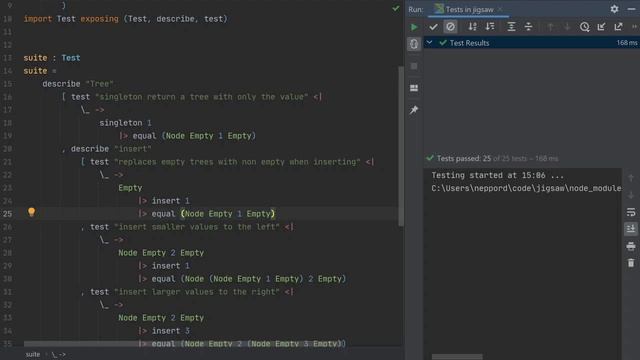Click line number 14 in gutter
This screenshot has width=640, height=360.
[7, 71]
